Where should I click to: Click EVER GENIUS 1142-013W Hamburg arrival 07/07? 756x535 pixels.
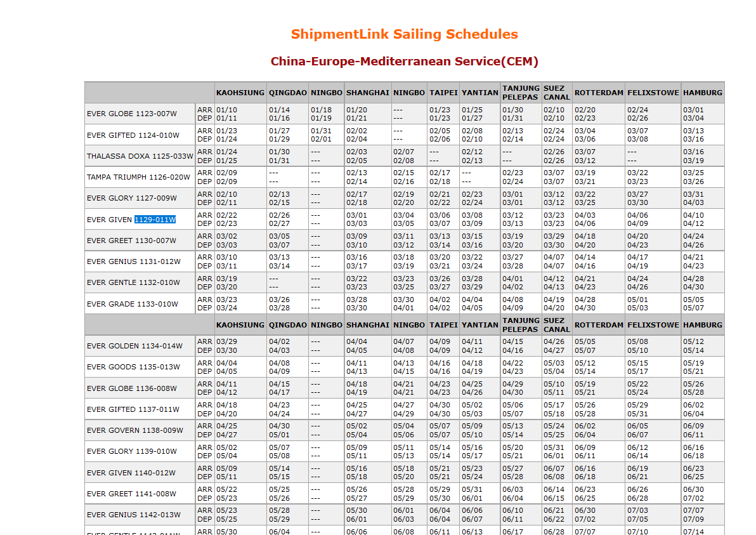693,510
